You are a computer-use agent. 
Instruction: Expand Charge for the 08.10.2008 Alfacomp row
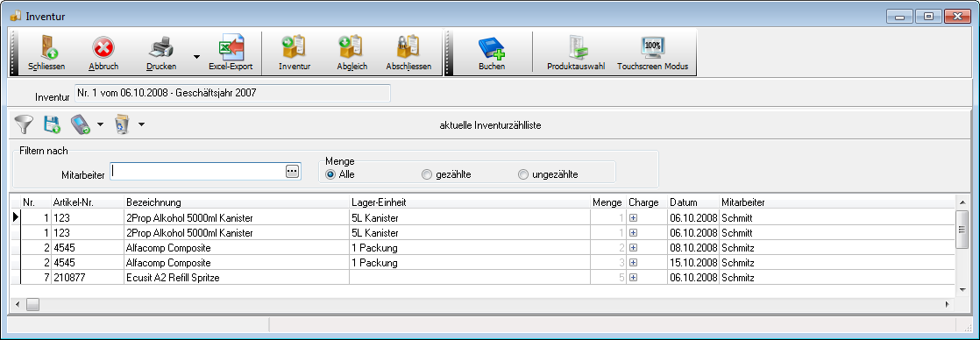click(633, 247)
